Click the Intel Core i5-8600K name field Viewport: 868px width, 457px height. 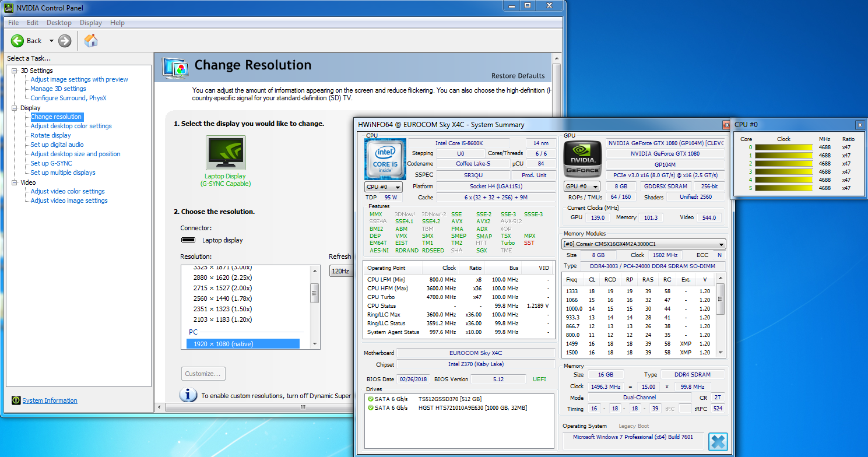(x=458, y=143)
